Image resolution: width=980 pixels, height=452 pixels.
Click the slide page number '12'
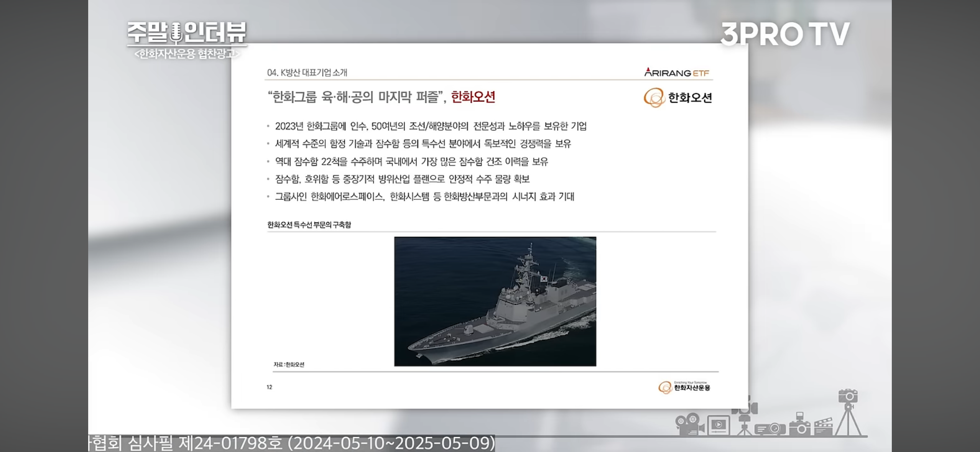click(269, 387)
